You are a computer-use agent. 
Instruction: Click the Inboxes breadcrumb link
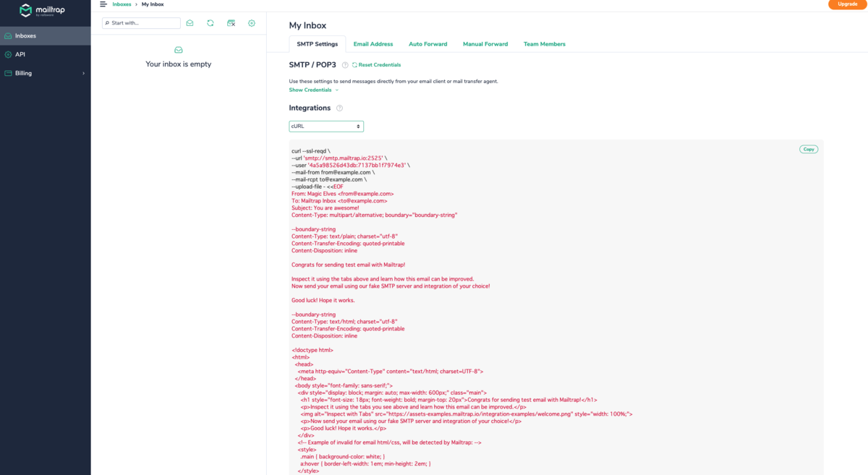point(122,4)
